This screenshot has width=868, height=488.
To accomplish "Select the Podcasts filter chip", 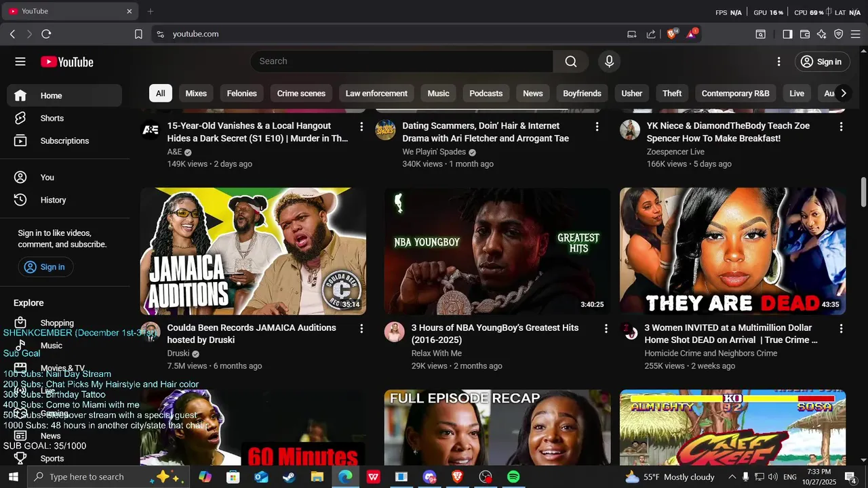I will point(486,94).
